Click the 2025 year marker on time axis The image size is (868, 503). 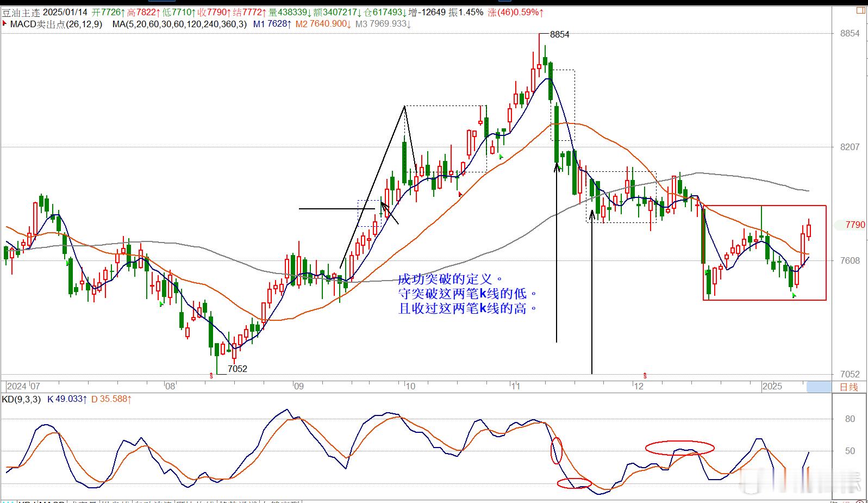[772, 387]
